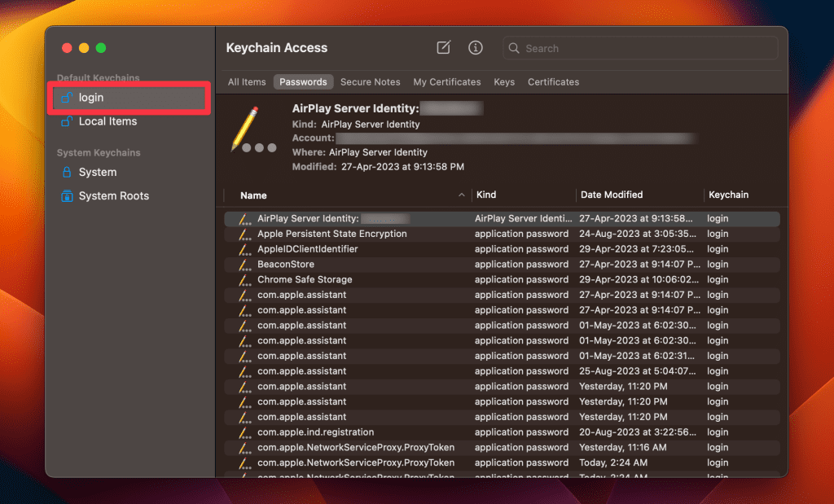Select the AppleIDClientIdentifier row
The width and height of the screenshot is (834, 504).
click(502, 249)
